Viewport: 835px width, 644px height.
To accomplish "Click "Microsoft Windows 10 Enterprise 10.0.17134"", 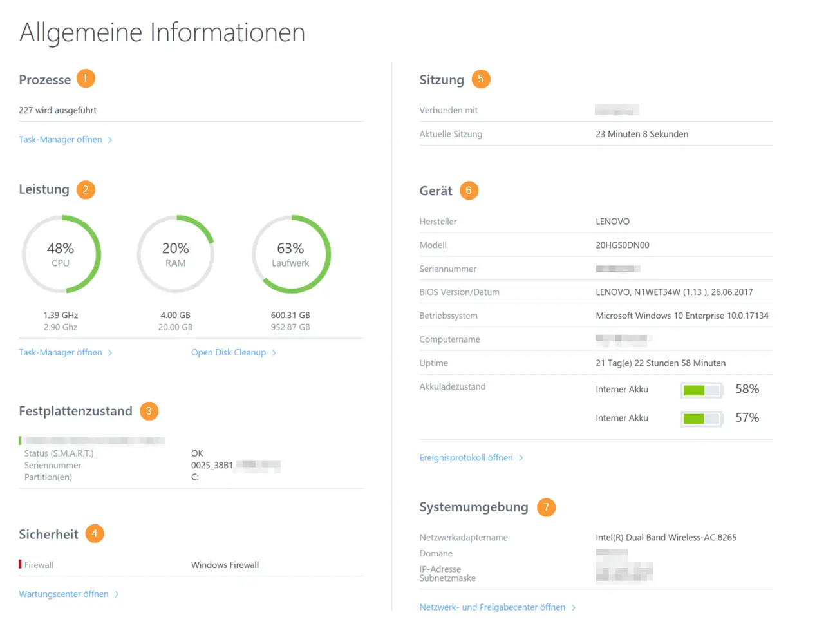I will coord(682,316).
